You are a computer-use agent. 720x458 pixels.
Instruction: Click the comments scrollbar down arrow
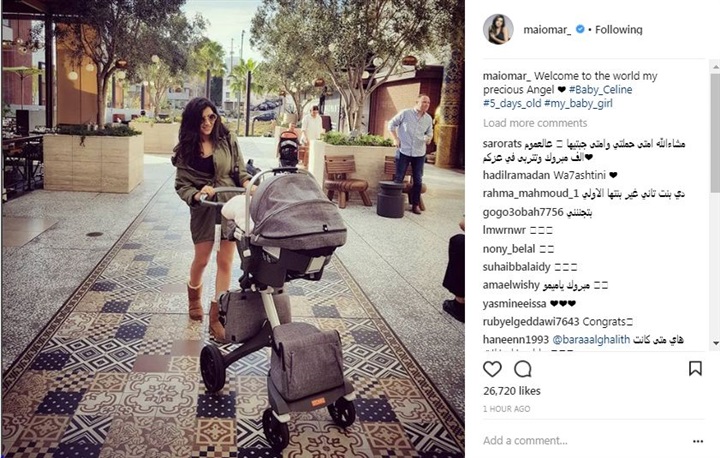(x=715, y=343)
